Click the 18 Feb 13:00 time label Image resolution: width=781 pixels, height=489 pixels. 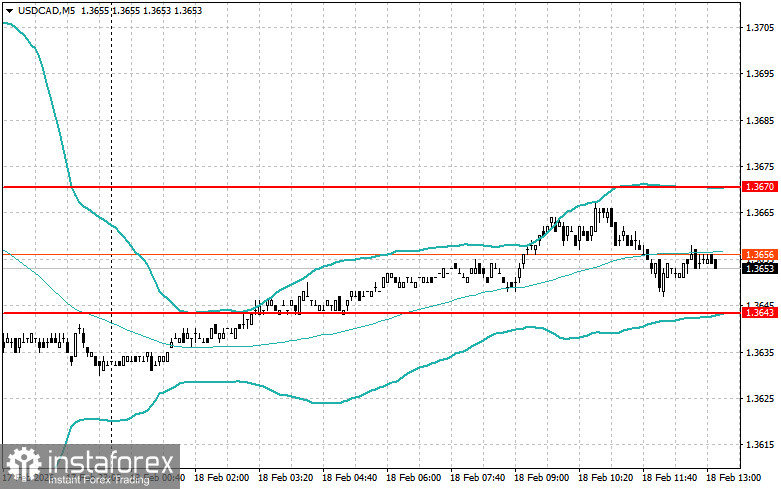(x=733, y=478)
